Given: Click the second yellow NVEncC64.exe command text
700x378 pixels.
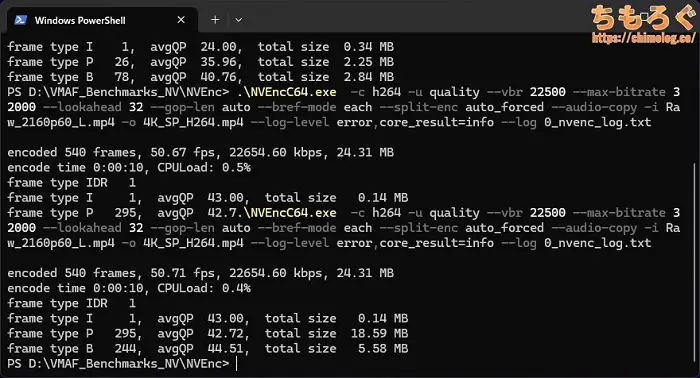Looking at the screenshot, I should (290, 213).
